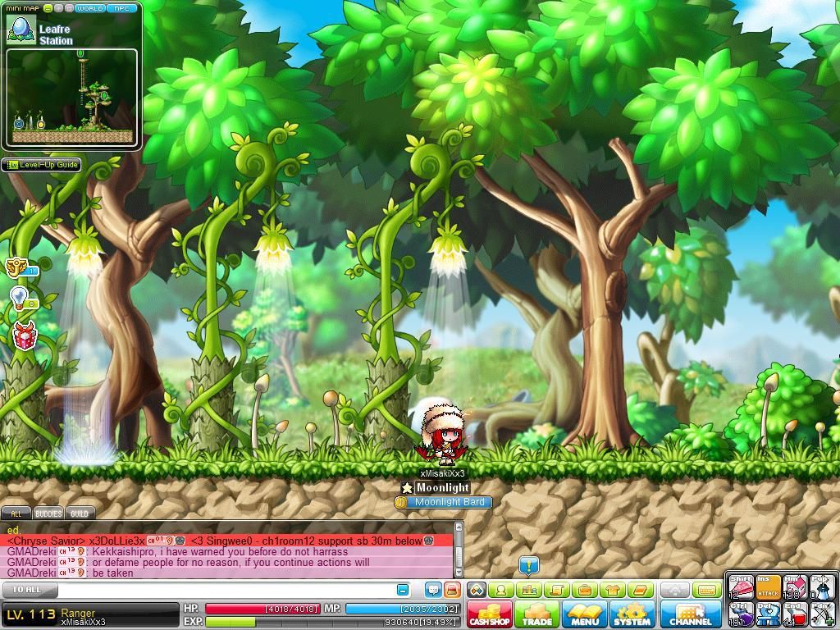Click the Leafre egg map icon
Screen dimensions: 840x630
[x=21, y=30]
